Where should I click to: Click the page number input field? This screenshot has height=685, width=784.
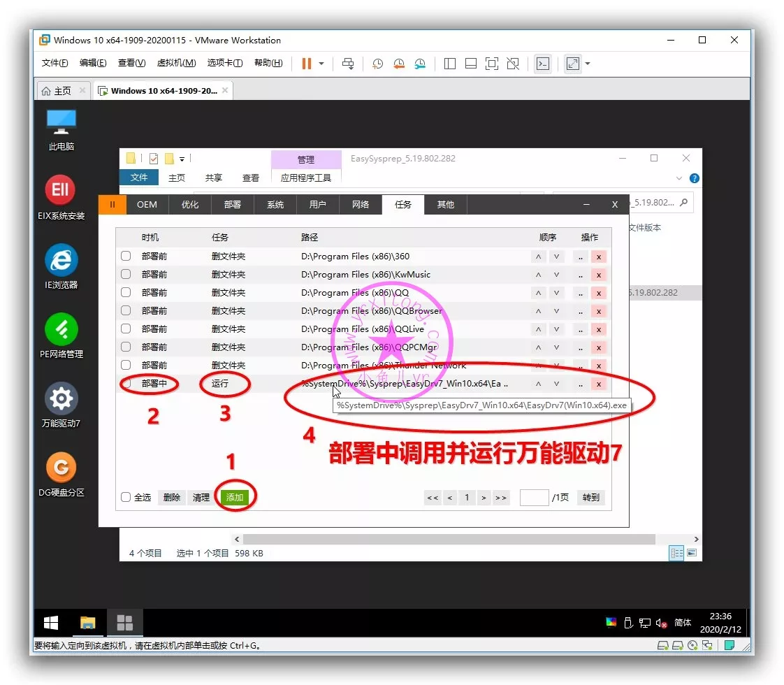(534, 498)
